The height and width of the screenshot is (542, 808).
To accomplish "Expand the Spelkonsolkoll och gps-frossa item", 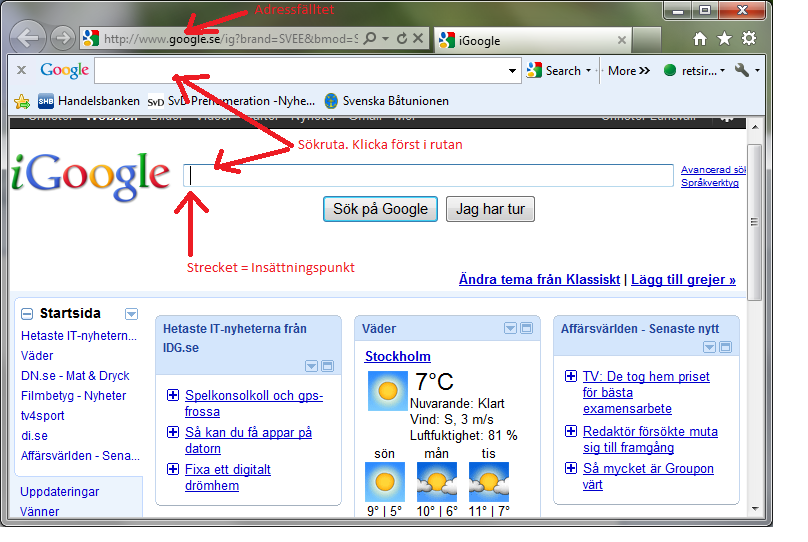I will tap(173, 395).
